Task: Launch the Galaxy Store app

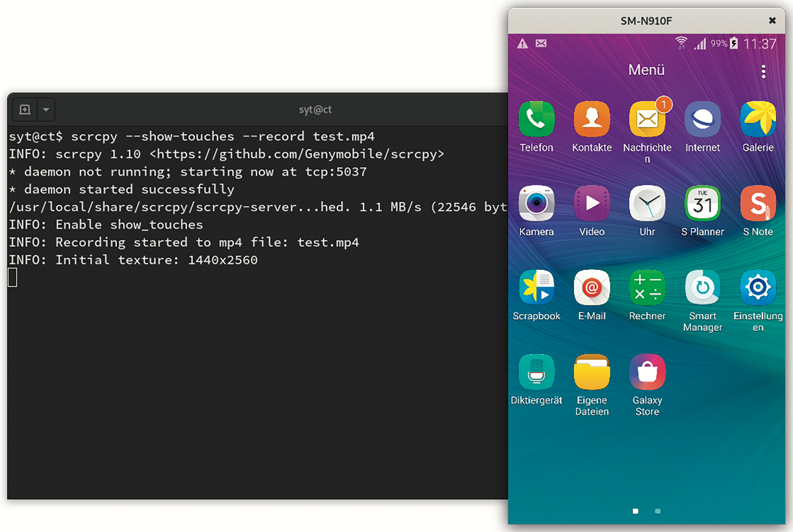Action: pyautogui.click(x=647, y=372)
